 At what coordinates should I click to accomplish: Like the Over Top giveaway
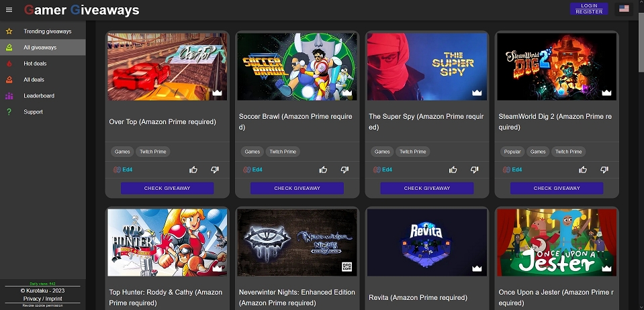(x=193, y=170)
